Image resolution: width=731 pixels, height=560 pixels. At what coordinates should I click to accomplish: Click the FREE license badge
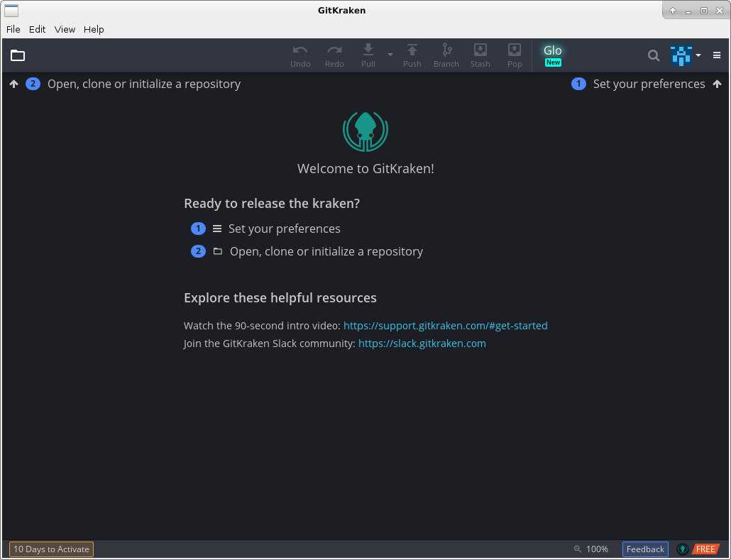[x=705, y=549]
